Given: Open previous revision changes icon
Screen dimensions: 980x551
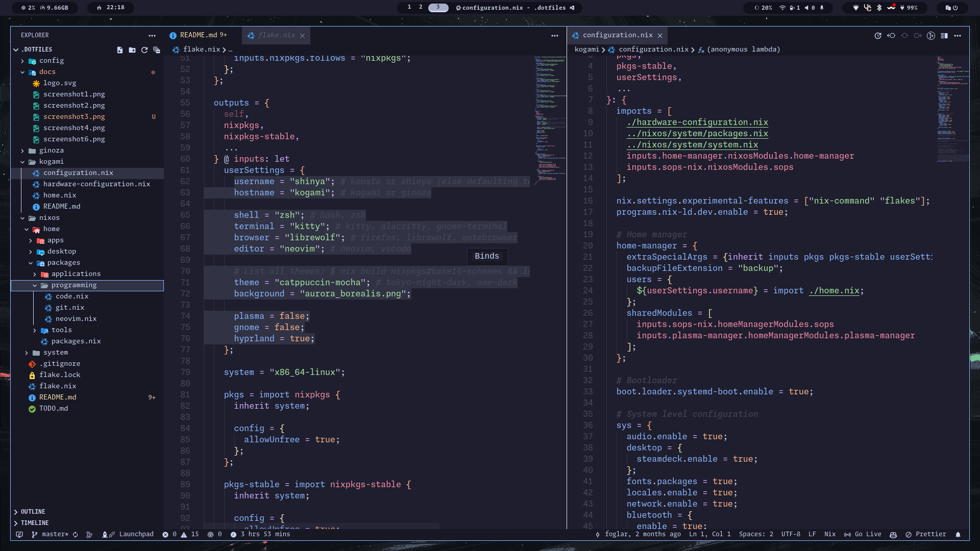Looking at the screenshot, I should click(891, 36).
